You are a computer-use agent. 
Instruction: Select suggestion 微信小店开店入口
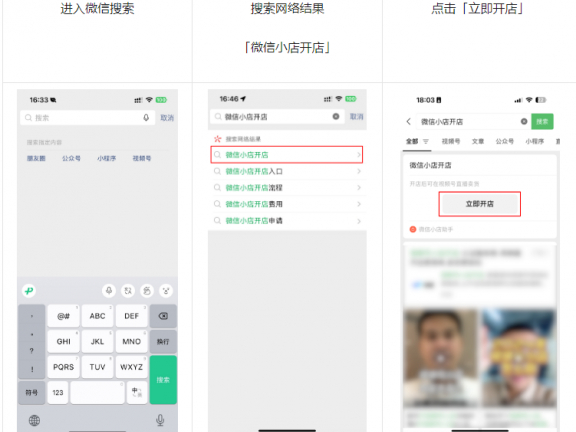pos(288,171)
